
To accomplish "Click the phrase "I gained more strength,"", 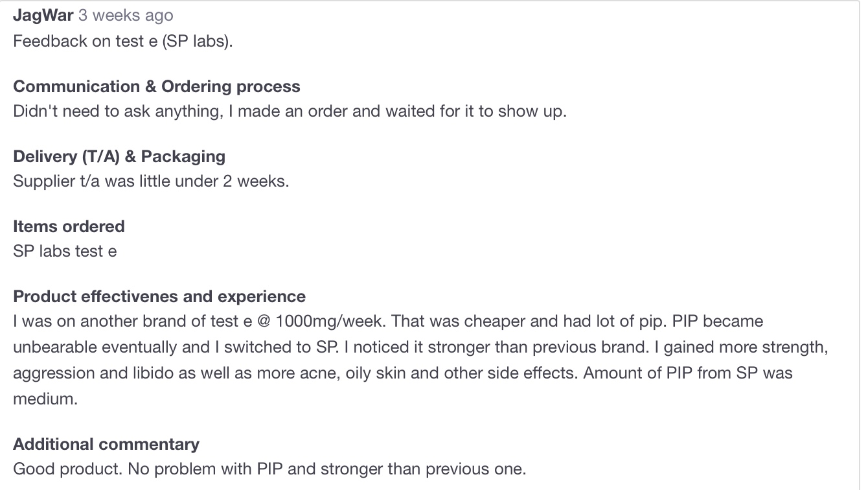I will (x=740, y=347).
